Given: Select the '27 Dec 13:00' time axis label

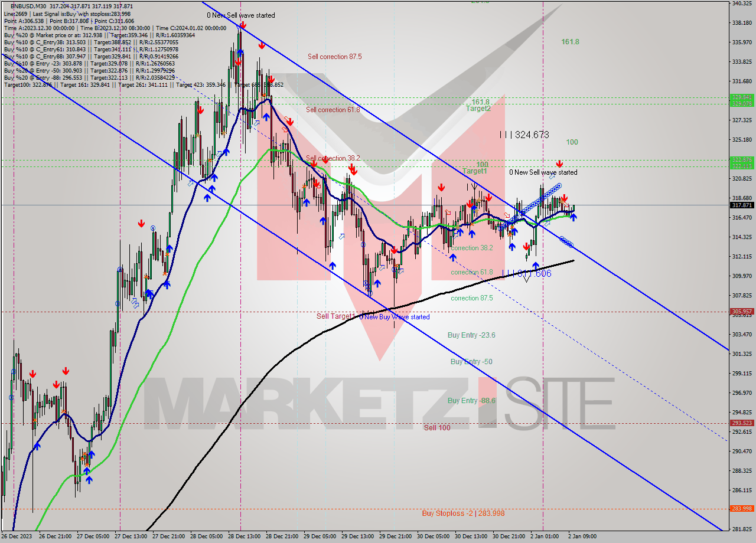Looking at the screenshot, I should tap(131, 537).
